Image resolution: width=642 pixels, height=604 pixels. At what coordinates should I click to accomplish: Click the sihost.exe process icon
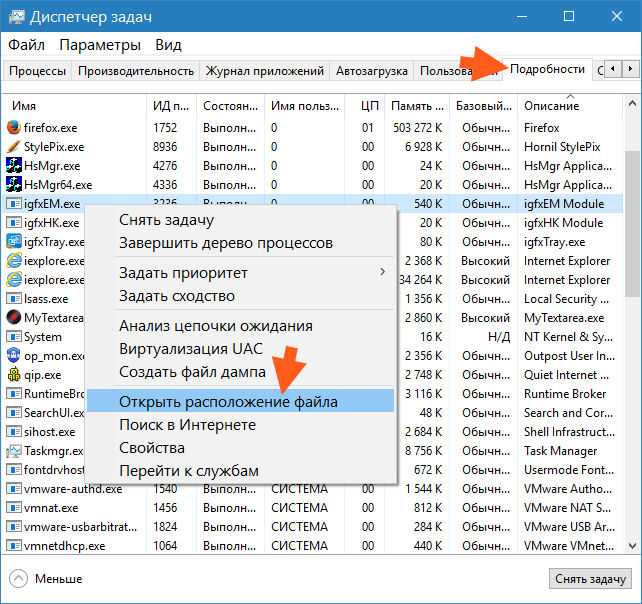[14, 432]
